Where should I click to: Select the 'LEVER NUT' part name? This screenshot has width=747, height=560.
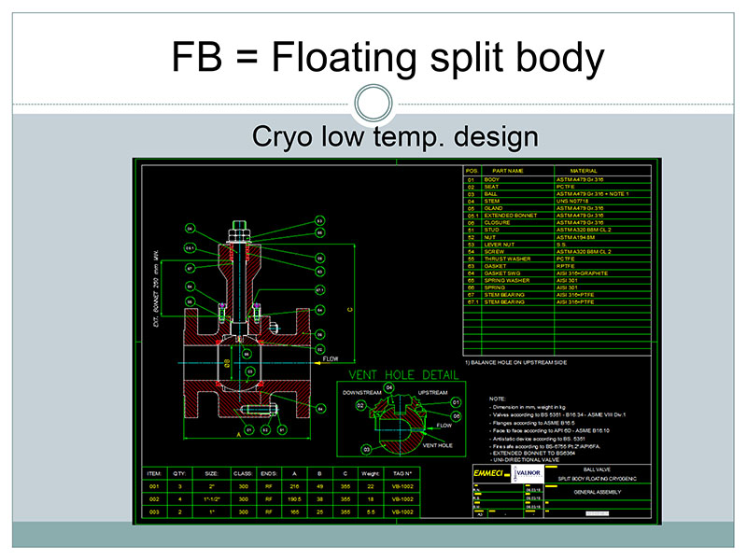[500, 245]
